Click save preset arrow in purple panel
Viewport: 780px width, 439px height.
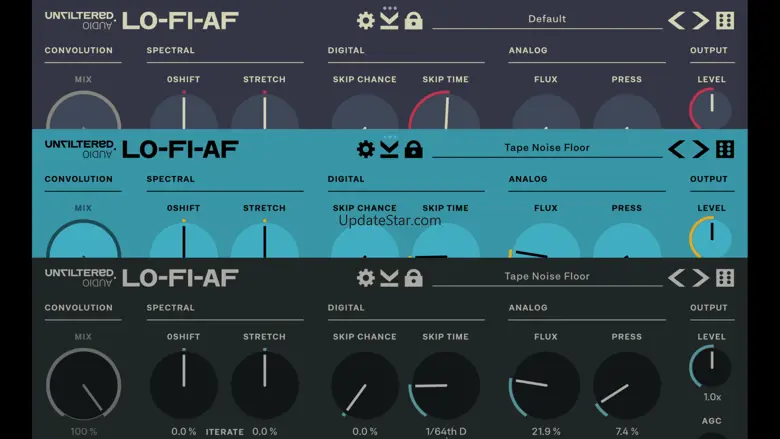coord(389,20)
